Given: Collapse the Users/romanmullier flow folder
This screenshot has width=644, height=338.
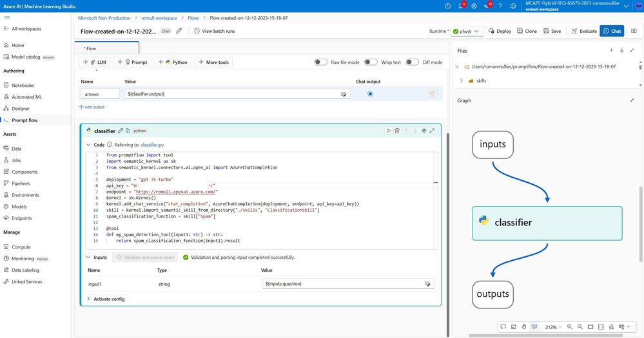Looking at the screenshot, I should coord(457,66).
